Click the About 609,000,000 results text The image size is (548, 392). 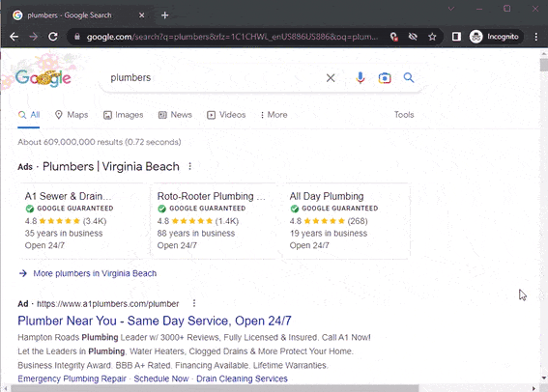(100, 142)
